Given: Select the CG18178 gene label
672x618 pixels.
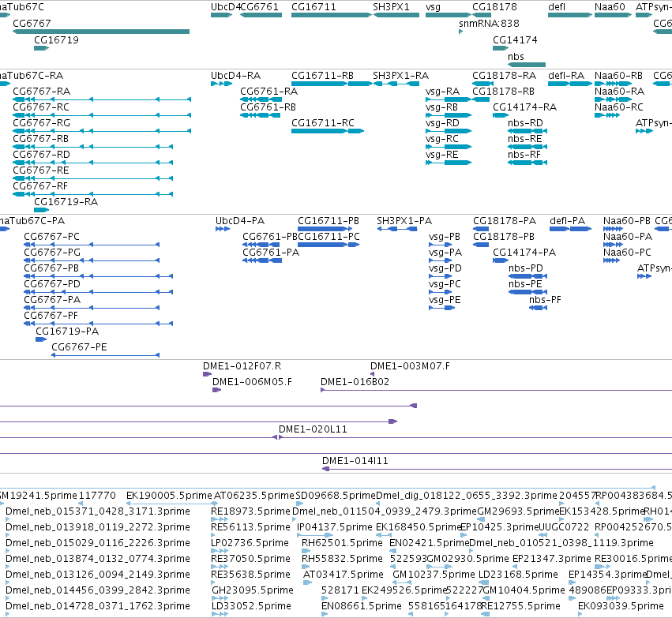Looking at the screenshot, I should tap(494, 7).
